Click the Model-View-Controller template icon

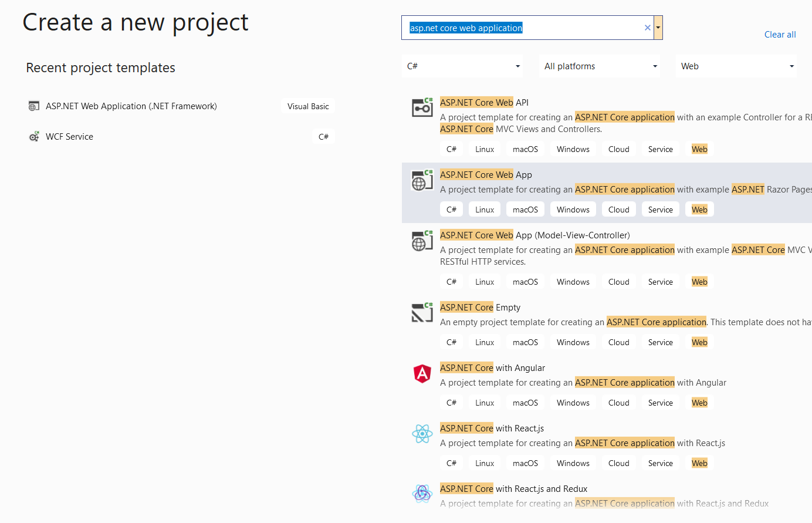click(422, 241)
